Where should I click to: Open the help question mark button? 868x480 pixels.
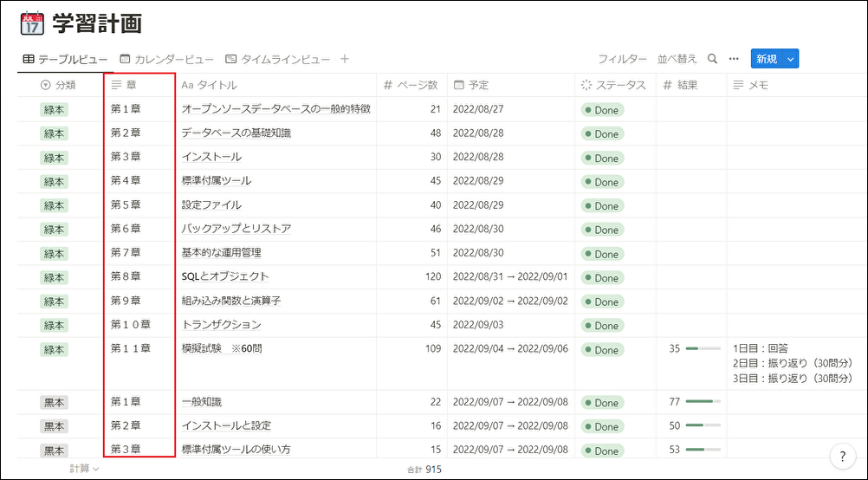(x=843, y=457)
